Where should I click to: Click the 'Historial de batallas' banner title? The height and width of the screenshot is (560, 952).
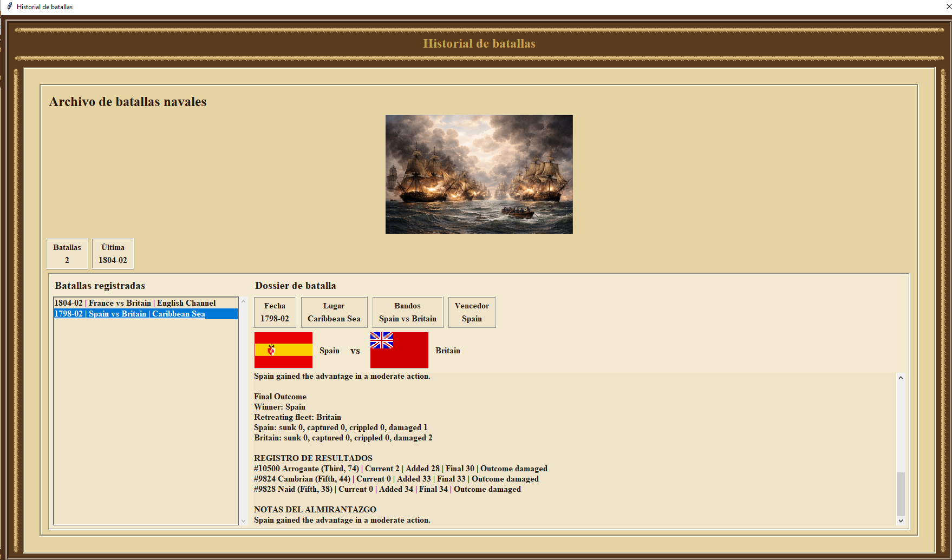pyautogui.click(x=479, y=43)
